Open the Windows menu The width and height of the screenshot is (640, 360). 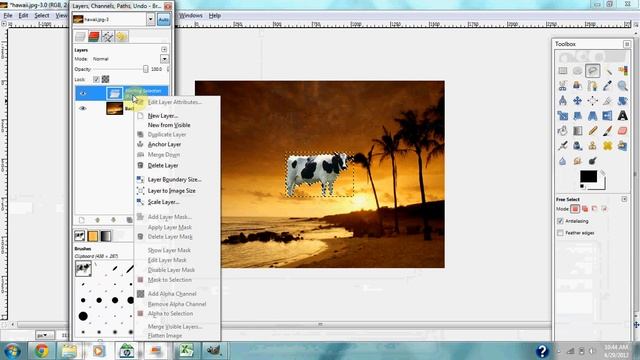[x=191, y=16]
